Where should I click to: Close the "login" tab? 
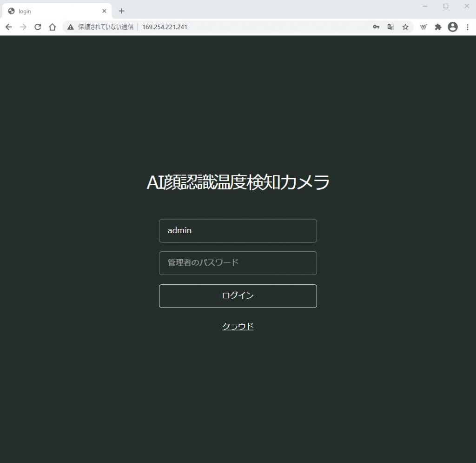104,11
